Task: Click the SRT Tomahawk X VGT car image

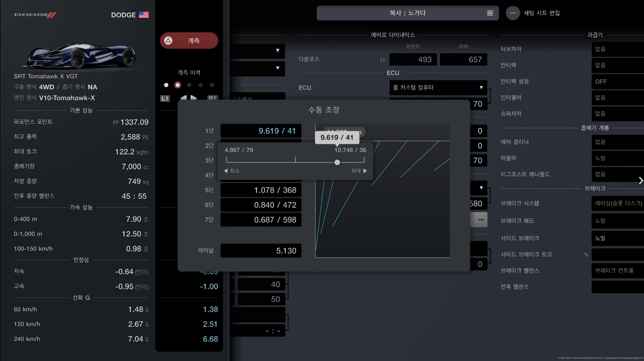Action: 80,55
